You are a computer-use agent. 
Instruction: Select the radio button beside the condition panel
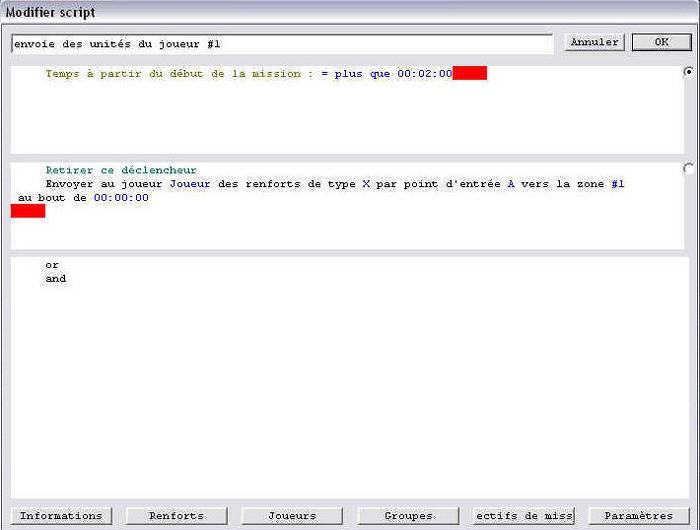tap(688, 72)
